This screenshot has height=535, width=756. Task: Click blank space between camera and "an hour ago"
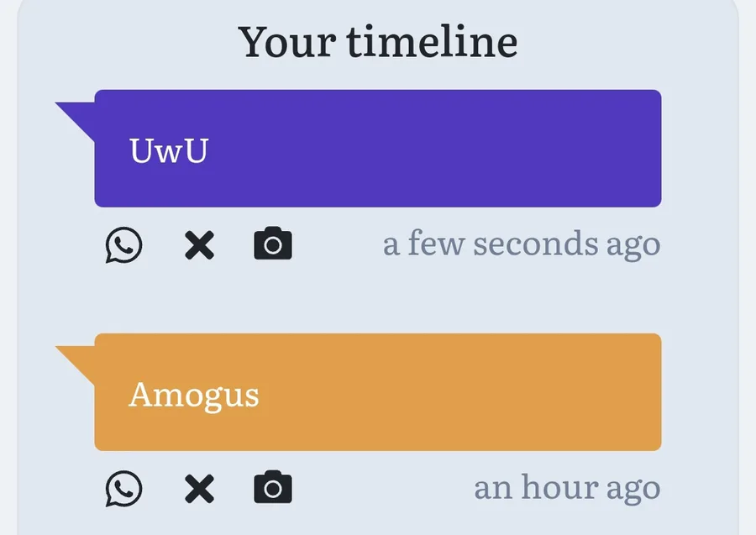click(383, 488)
